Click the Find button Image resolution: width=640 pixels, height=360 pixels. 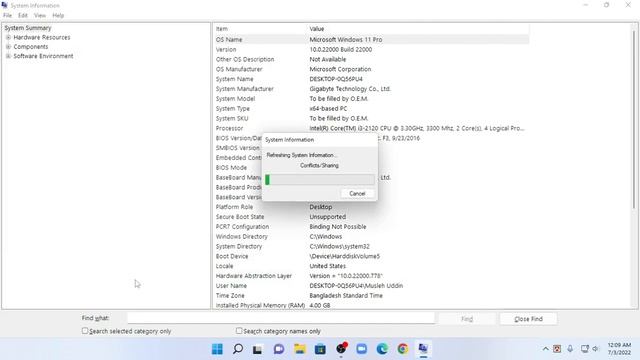click(x=467, y=319)
